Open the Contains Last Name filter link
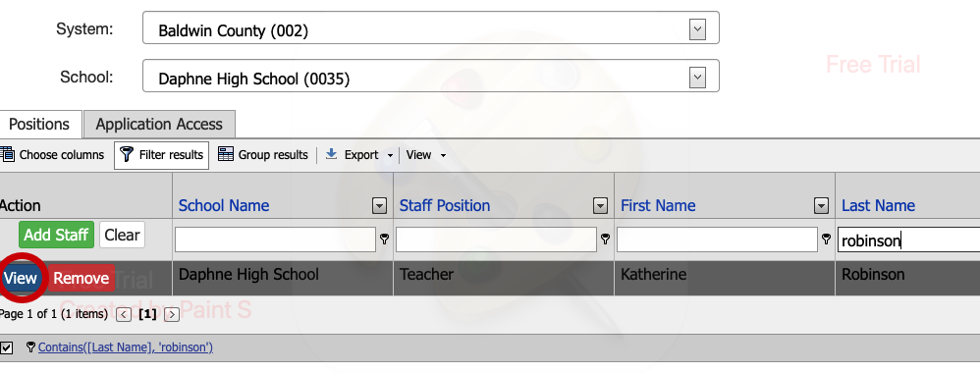Image resolution: width=980 pixels, height=373 pixels. pyautogui.click(x=126, y=346)
